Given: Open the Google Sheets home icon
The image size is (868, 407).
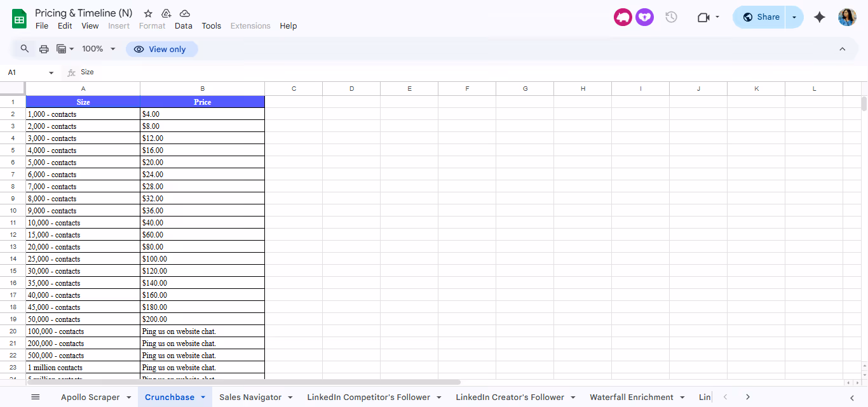Looking at the screenshot, I should click(x=19, y=18).
